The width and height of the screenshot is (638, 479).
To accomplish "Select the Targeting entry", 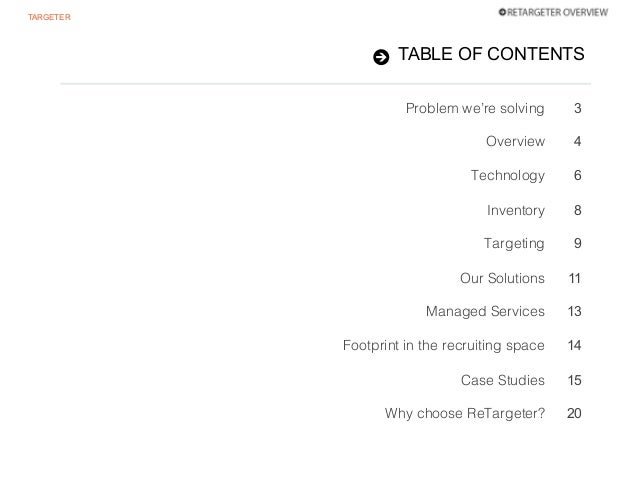I will point(514,243).
